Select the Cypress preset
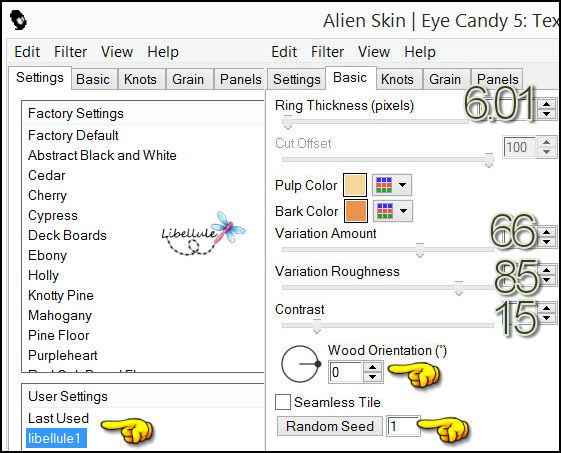Viewport: 561px width, 453px height. (53, 216)
